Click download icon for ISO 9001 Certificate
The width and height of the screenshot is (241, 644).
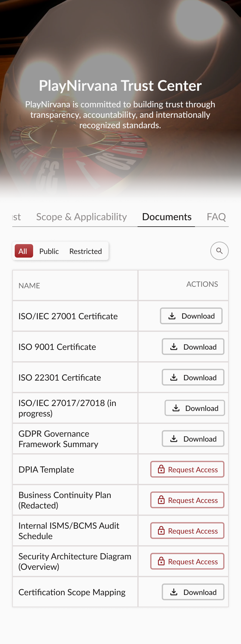pyautogui.click(x=174, y=347)
